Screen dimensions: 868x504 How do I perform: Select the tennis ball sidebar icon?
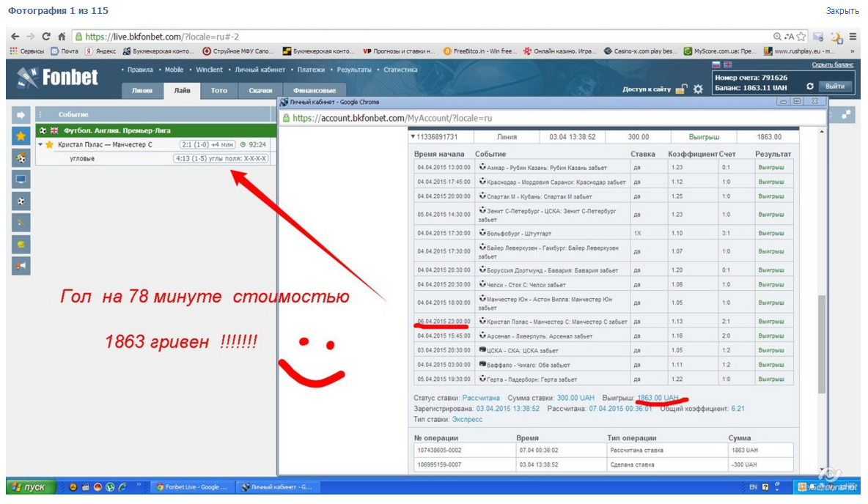(21, 245)
